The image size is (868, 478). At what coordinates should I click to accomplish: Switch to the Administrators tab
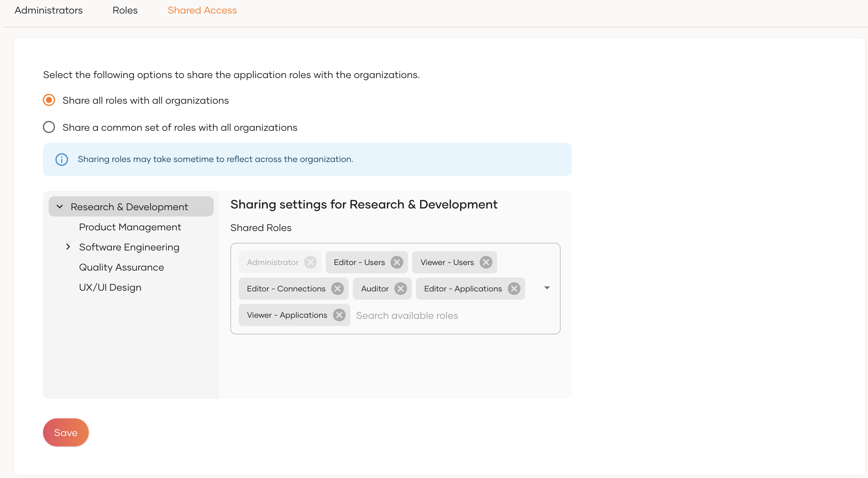(x=49, y=10)
